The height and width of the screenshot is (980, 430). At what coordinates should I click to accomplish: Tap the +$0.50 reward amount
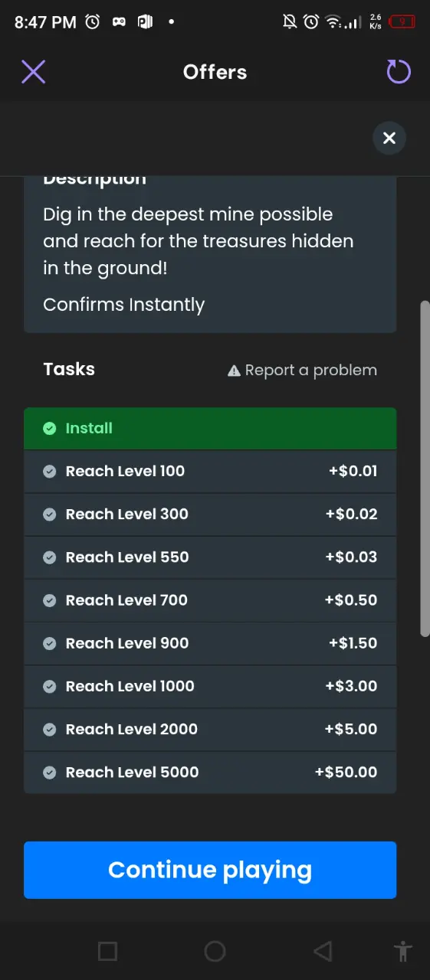point(351,600)
